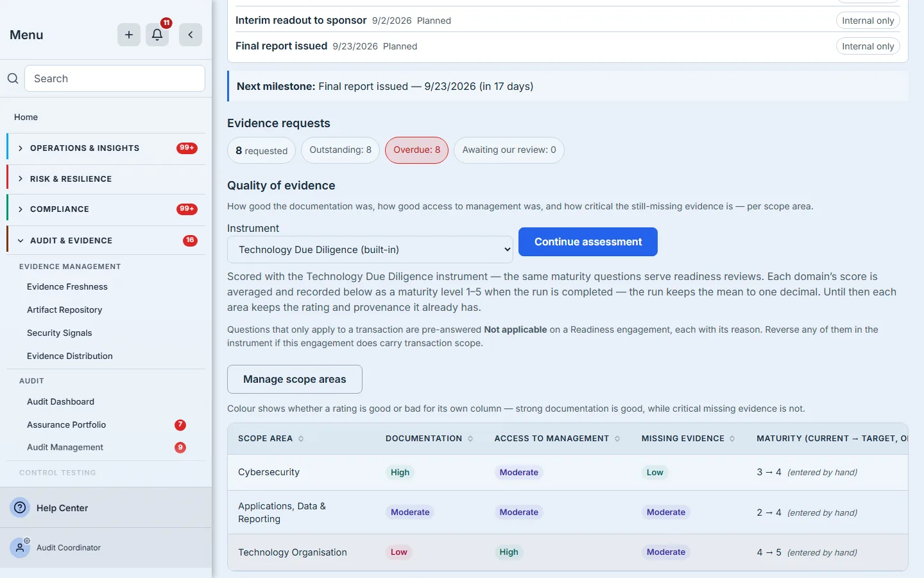Select the 8 requested chip
The height and width of the screenshot is (578, 924).
pos(262,150)
